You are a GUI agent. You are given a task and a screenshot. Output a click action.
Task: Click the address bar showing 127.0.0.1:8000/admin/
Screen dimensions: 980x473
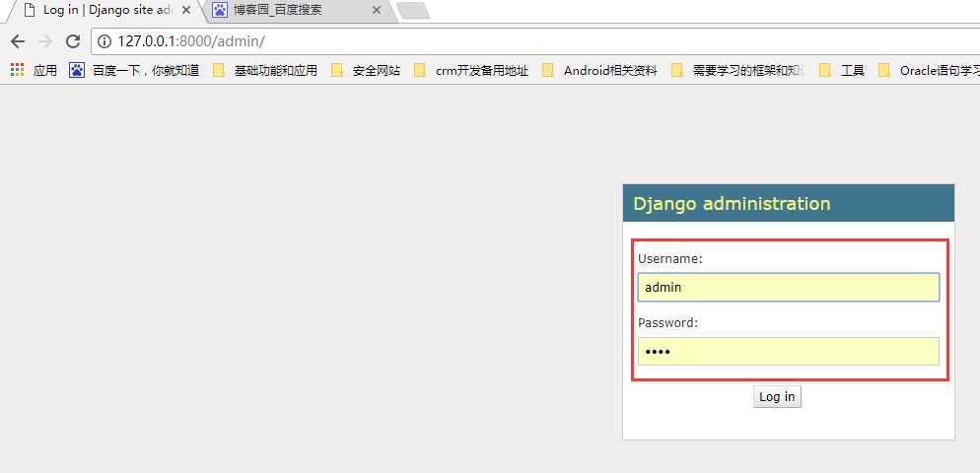pos(537,41)
